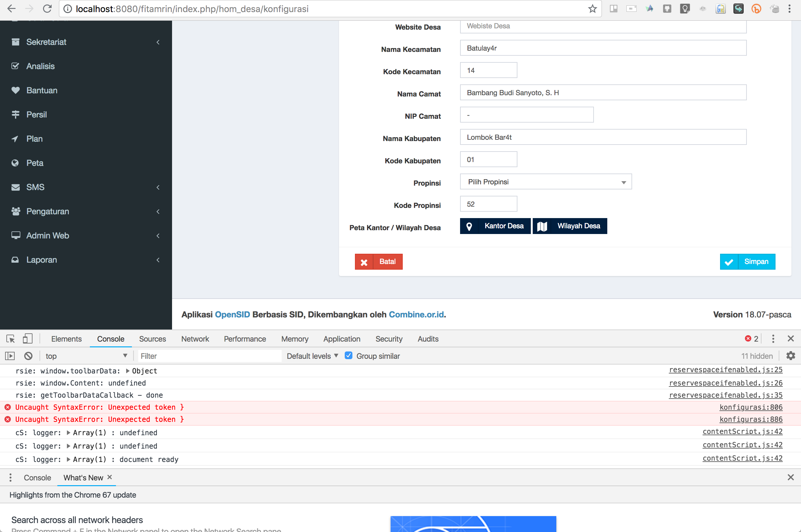Open the SMS section from sidebar
Image resolution: width=801 pixels, height=532 pixels.
pos(35,187)
